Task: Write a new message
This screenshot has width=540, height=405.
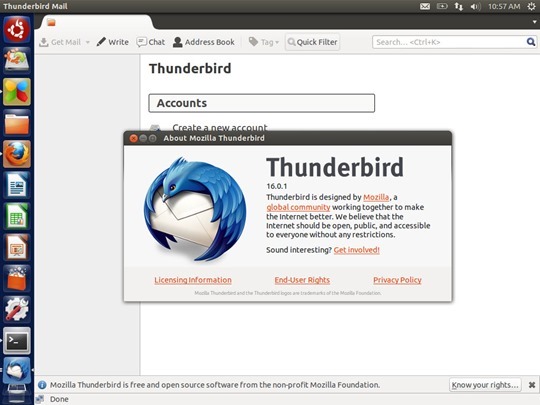Action: tap(113, 42)
